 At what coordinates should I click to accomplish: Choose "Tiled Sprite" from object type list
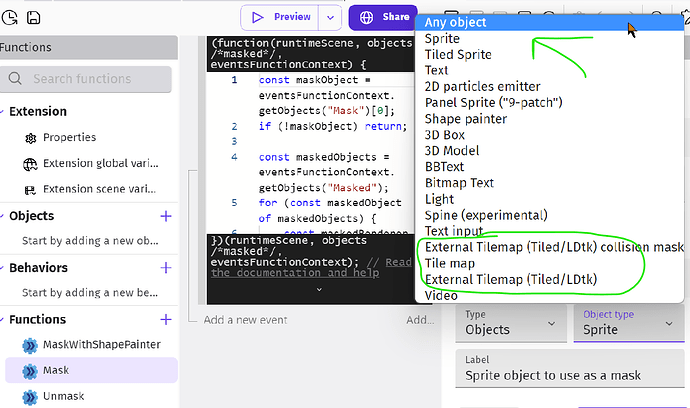459,55
